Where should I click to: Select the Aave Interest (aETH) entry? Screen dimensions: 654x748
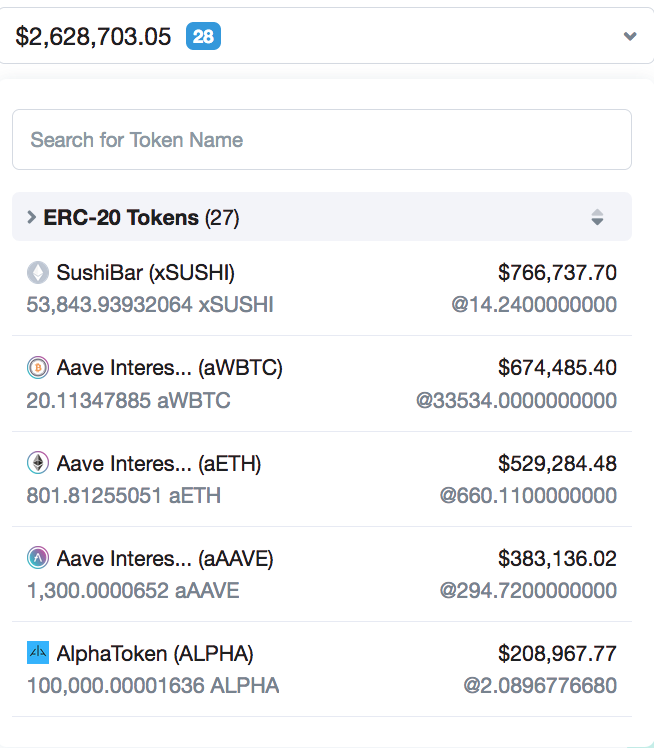(x=159, y=463)
